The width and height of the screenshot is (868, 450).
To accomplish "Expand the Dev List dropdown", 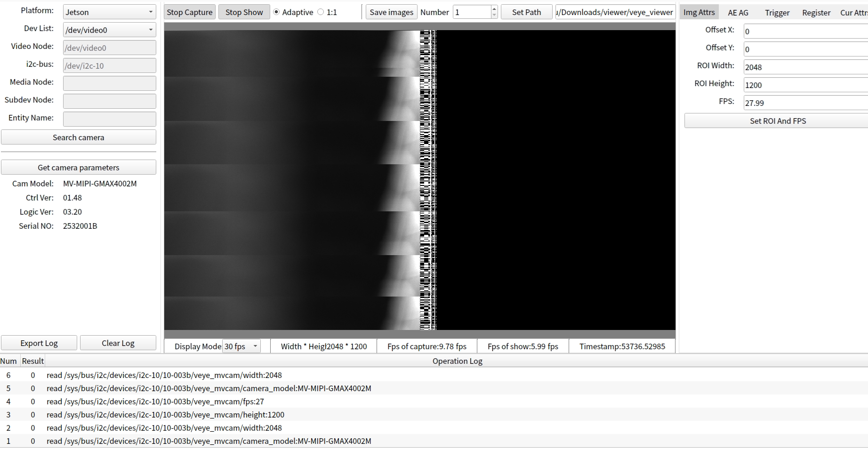I will tap(109, 30).
